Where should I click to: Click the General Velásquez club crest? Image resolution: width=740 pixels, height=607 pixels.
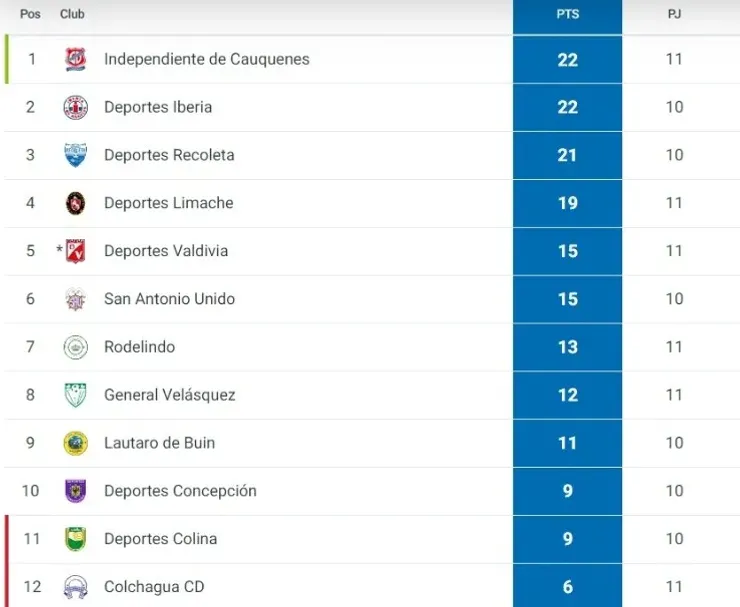75,395
